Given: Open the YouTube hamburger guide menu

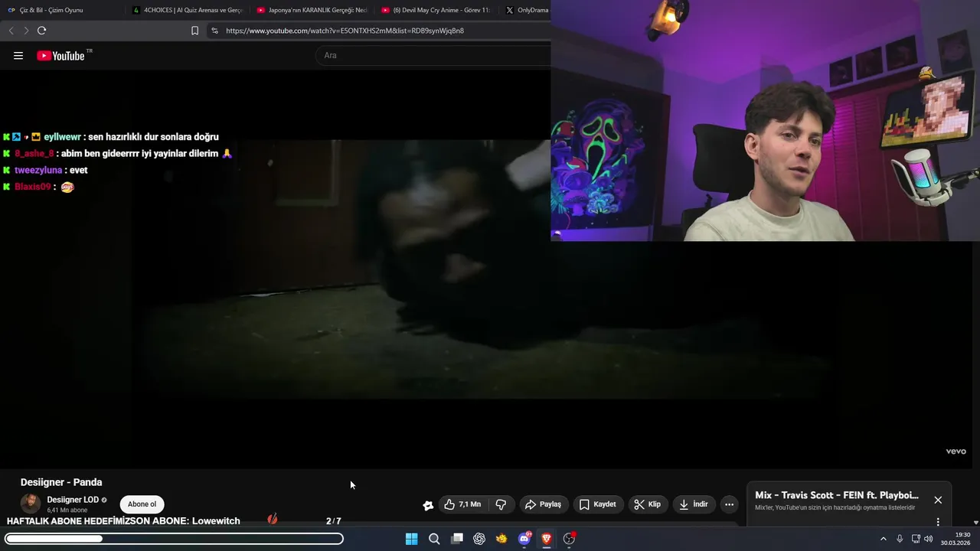Looking at the screenshot, I should pos(18,56).
